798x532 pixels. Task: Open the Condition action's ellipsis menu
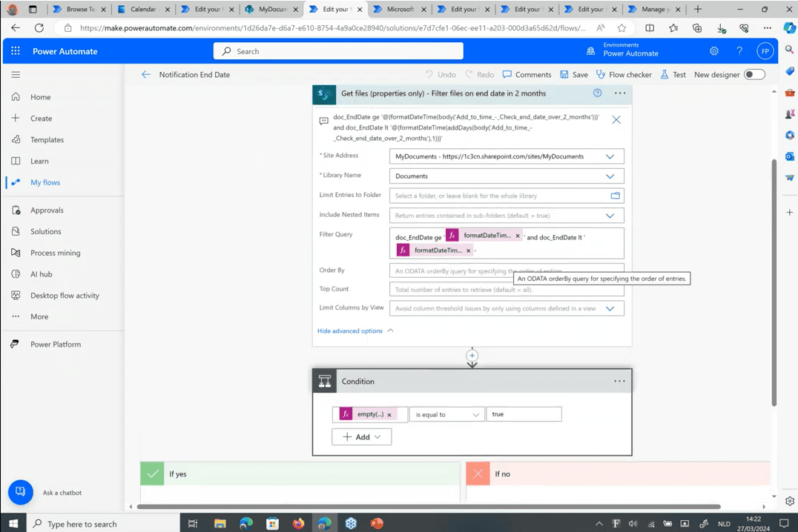[x=619, y=382]
